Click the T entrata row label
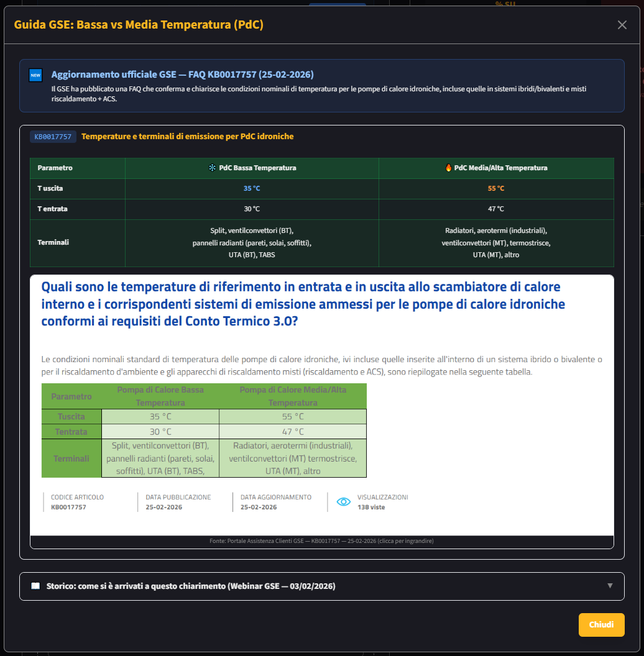 point(53,209)
